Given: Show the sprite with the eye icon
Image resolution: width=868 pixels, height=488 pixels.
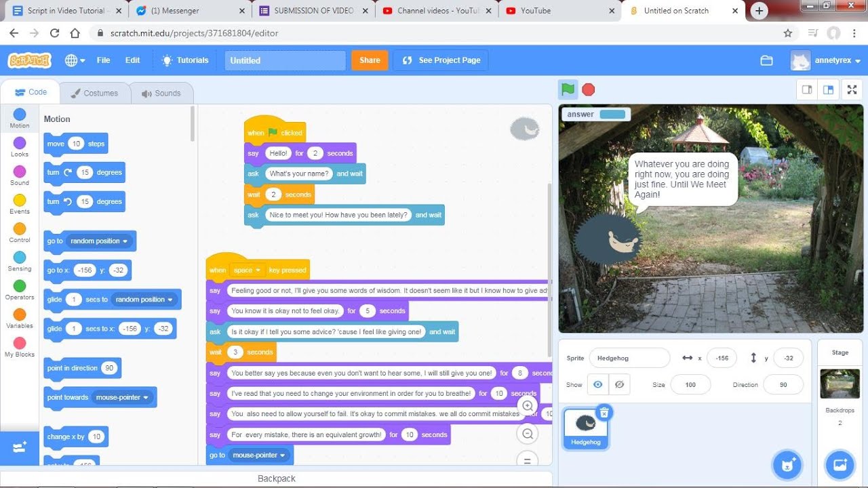Looking at the screenshot, I should coord(597,384).
